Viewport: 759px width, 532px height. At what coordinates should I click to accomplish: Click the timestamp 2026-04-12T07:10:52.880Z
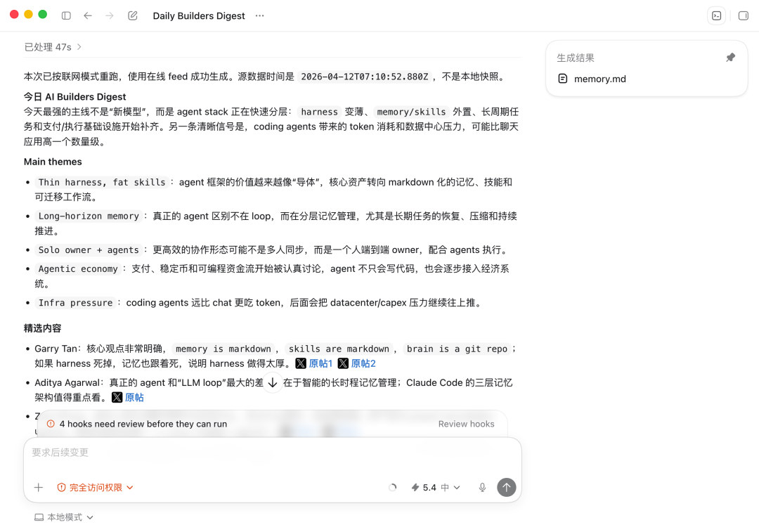pyautogui.click(x=365, y=77)
